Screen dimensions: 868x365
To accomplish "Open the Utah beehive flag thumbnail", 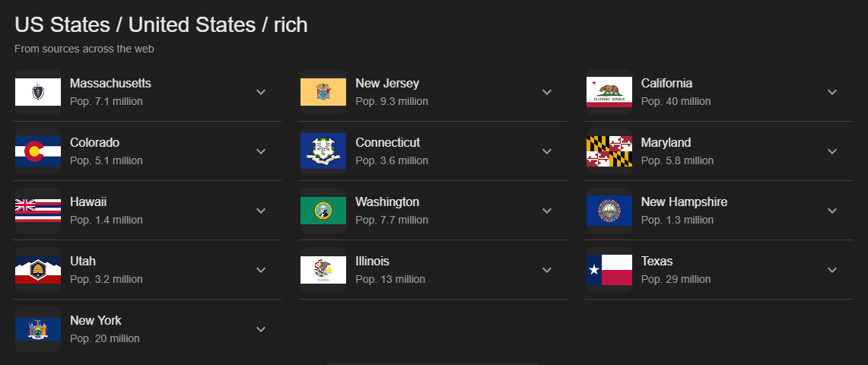I will [37, 270].
